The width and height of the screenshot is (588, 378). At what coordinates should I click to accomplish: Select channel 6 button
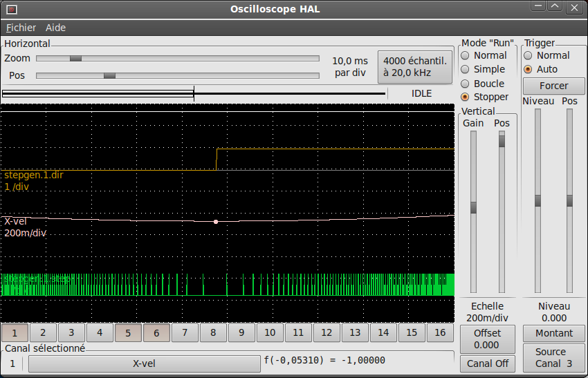(156, 332)
